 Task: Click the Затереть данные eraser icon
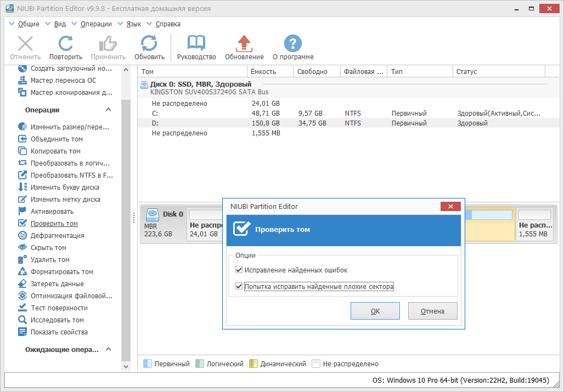tap(22, 283)
